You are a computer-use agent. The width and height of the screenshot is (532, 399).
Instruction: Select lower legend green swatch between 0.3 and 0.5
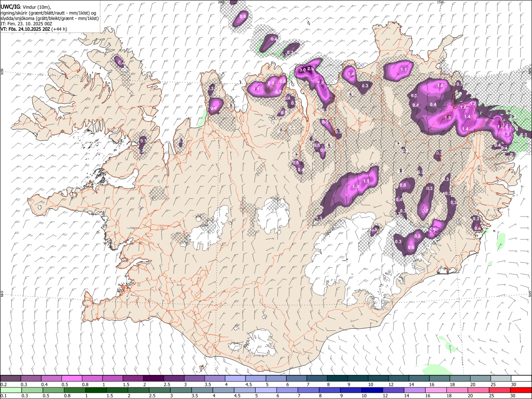coord(32,390)
